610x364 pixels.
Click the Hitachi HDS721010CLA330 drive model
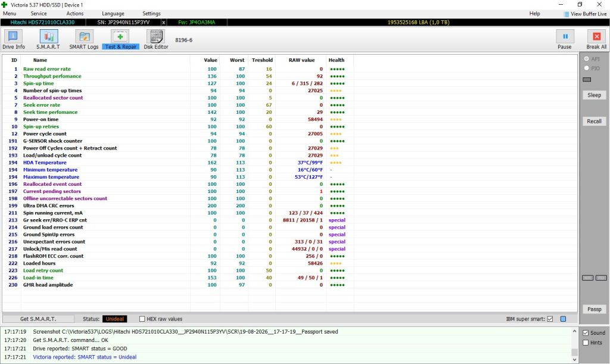click(42, 23)
